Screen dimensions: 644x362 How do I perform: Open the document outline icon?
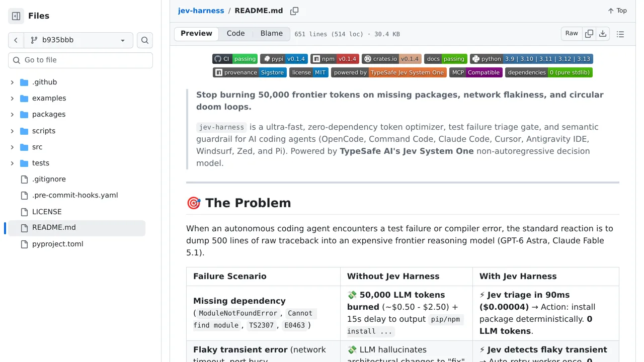pos(620,34)
